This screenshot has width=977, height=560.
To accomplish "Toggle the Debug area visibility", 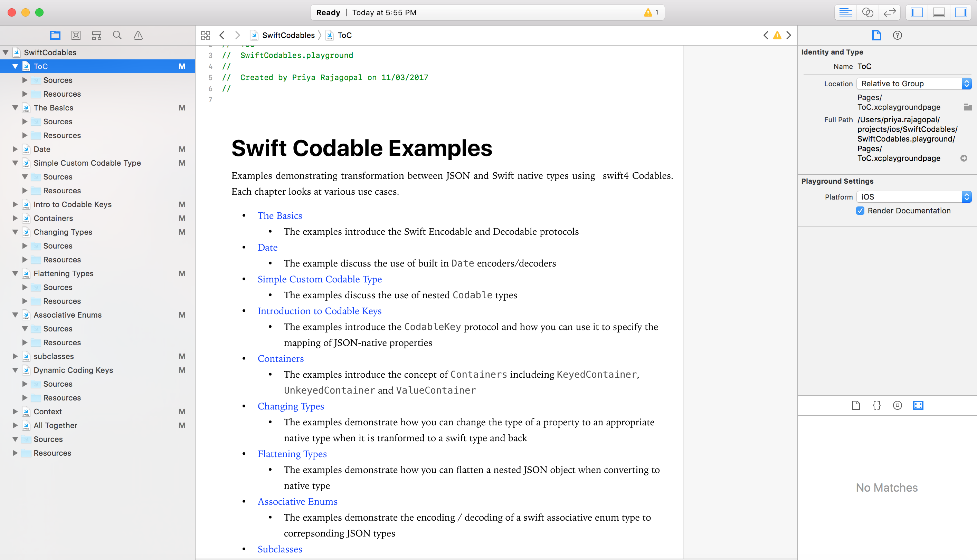I will click(939, 12).
